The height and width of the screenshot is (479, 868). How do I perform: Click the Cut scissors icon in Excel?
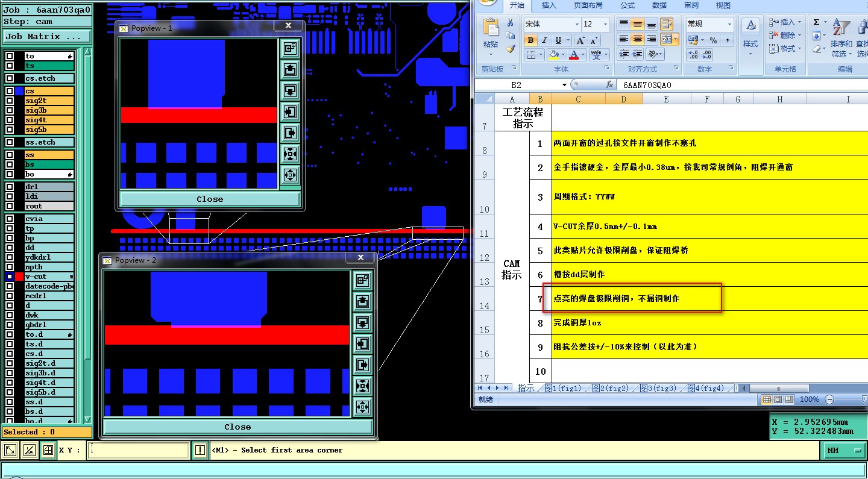tap(511, 23)
